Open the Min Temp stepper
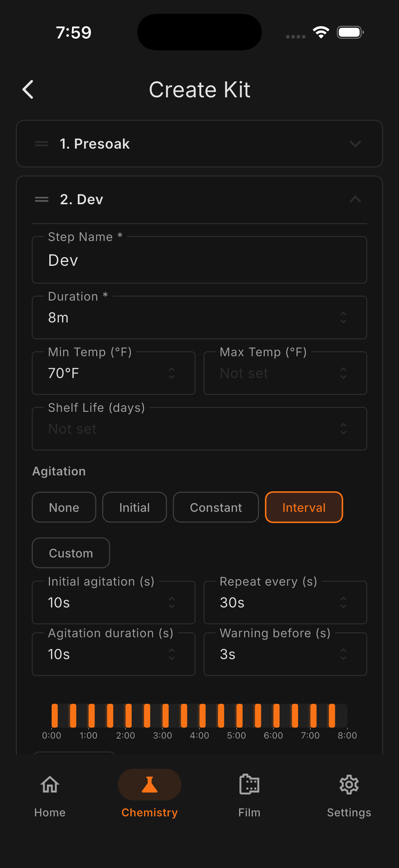This screenshot has width=399, height=868. [171, 373]
